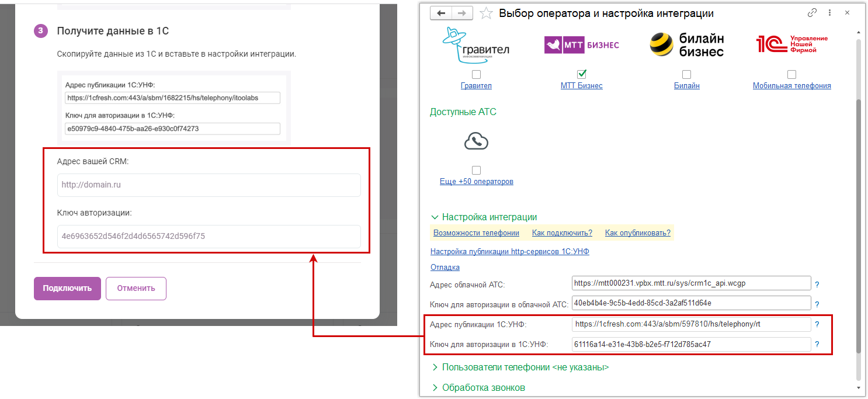The image size is (868, 399).
Task: Select the 1С Управление Нашей Фирмой logo
Action: coord(792,44)
